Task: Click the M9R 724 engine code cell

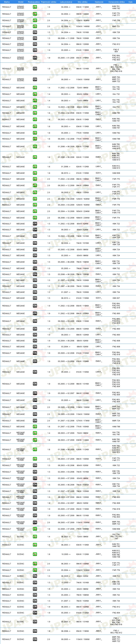Action: click(116, 420)
